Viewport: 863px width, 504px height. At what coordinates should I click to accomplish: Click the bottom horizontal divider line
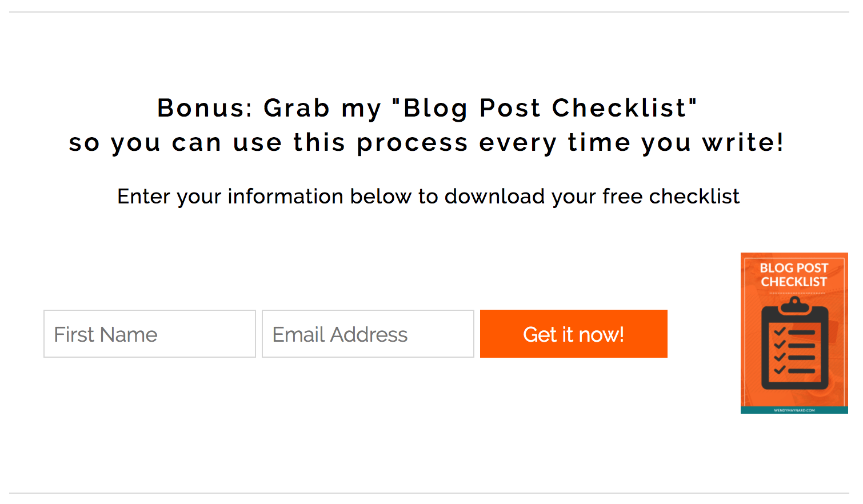pyautogui.click(x=429, y=493)
